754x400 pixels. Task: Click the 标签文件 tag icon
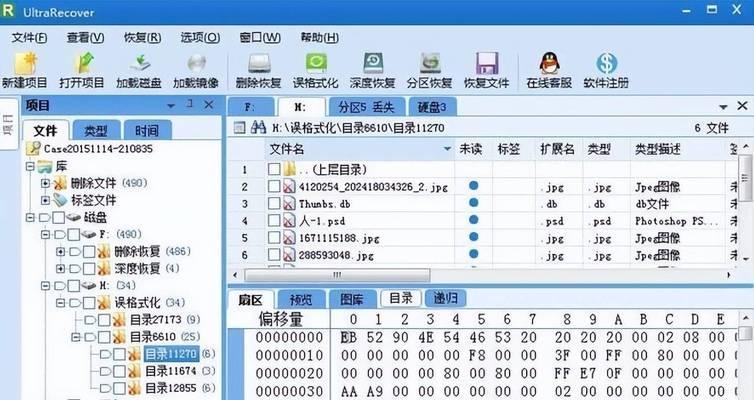60,200
